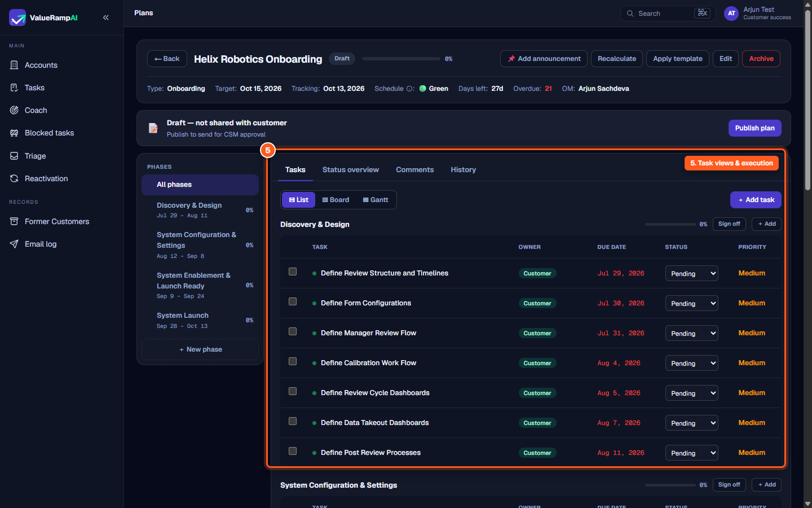Check Define Calibration Work Flow task
The width and height of the screenshot is (812, 508).
[x=293, y=361]
